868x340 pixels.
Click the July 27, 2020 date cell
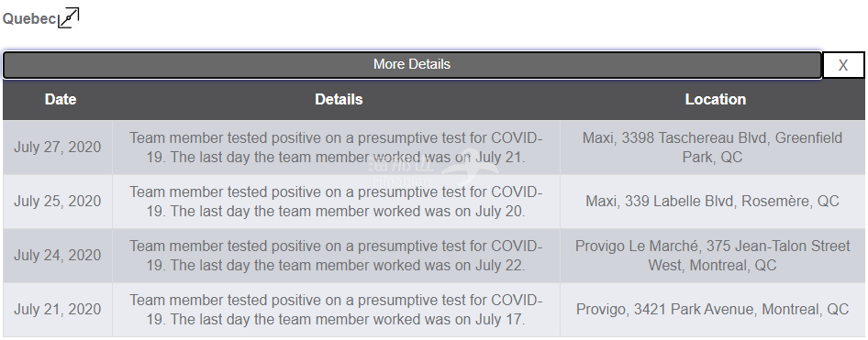click(x=58, y=148)
